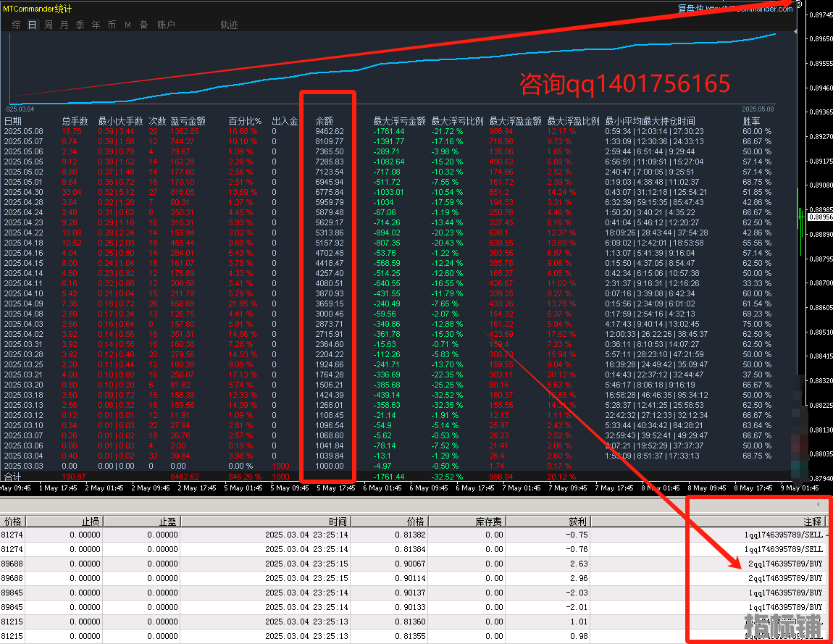Click the 最大浮亏比例 column header

[x=457, y=121]
